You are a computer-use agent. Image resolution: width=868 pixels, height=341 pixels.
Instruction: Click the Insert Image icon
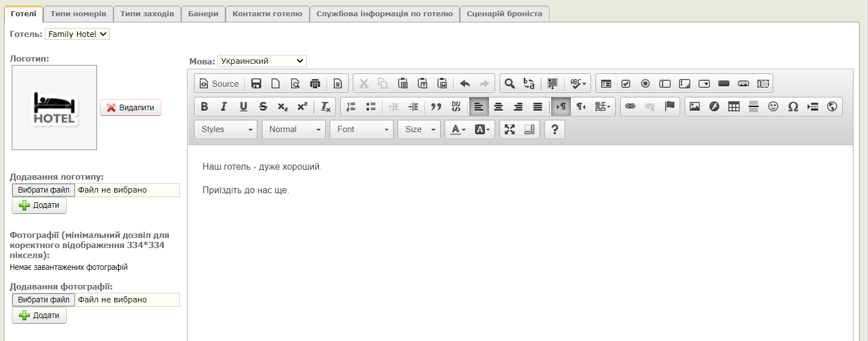(695, 106)
